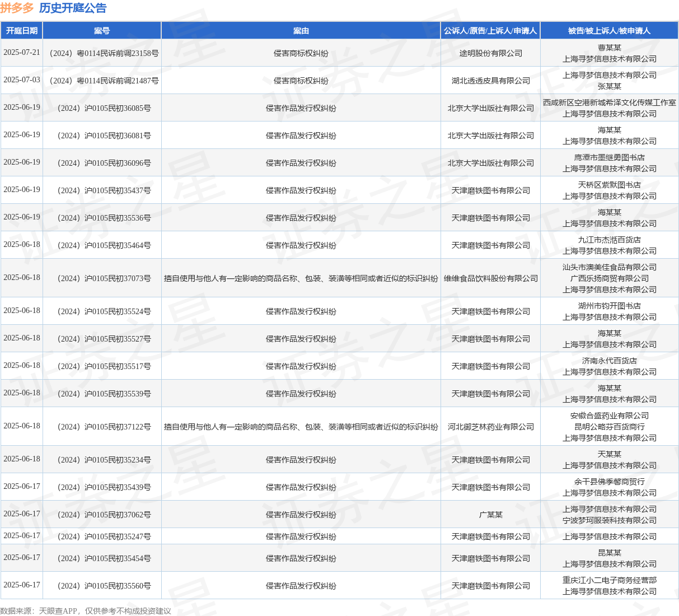Screen dimensions: 679x616
Task: Click 侵害商标权纠纷 in the 23158号 row
Action: point(301,53)
